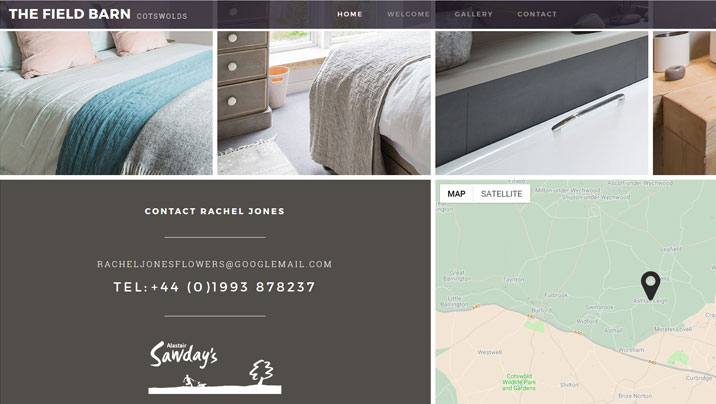
Task: Navigate to the Gallery section
Action: coord(474,14)
